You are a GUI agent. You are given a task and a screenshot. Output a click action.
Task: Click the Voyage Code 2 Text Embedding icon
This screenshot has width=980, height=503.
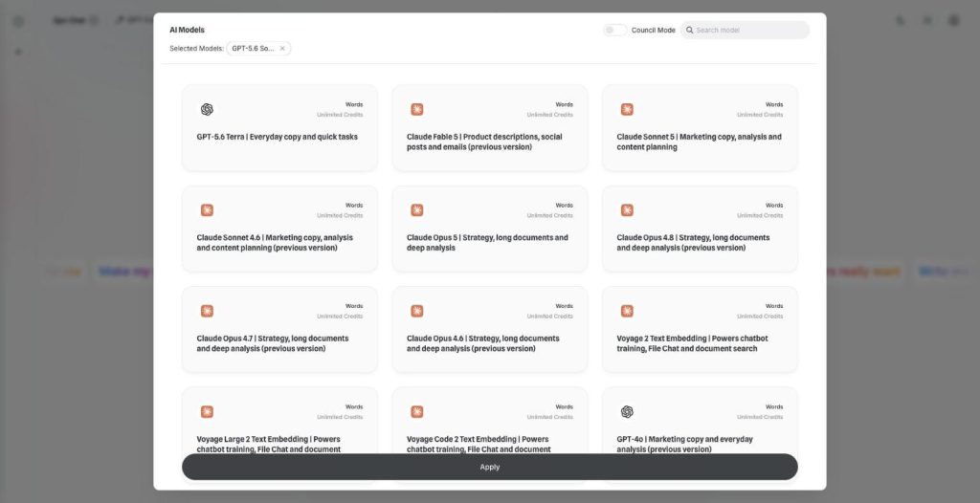coord(417,412)
